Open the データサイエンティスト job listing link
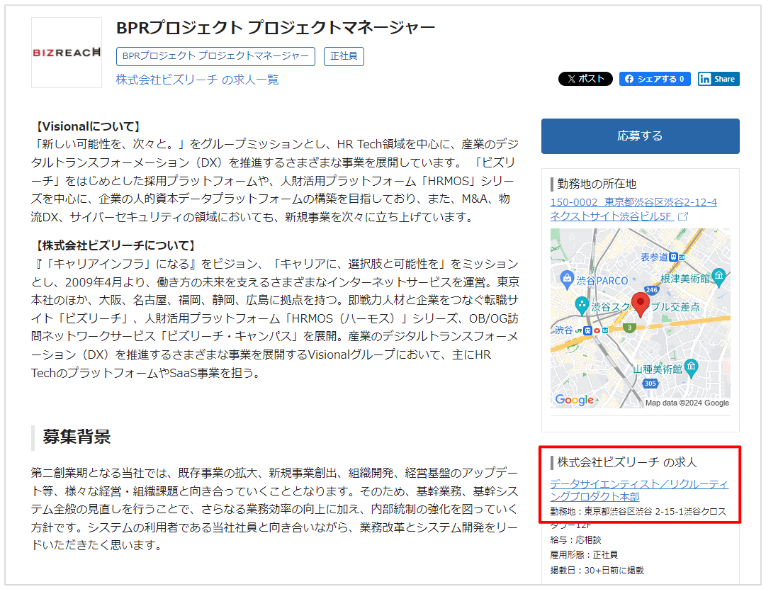The image size is (769, 591). pyautogui.click(x=639, y=490)
